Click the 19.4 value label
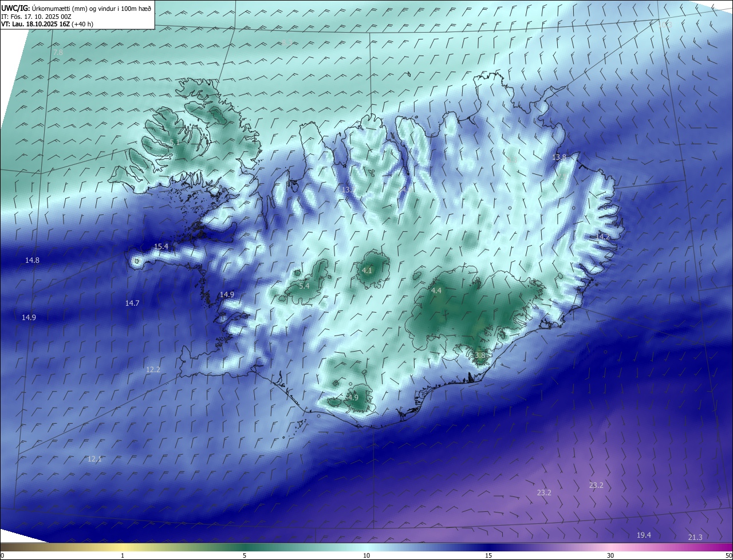733x560 pixels. pyautogui.click(x=644, y=535)
